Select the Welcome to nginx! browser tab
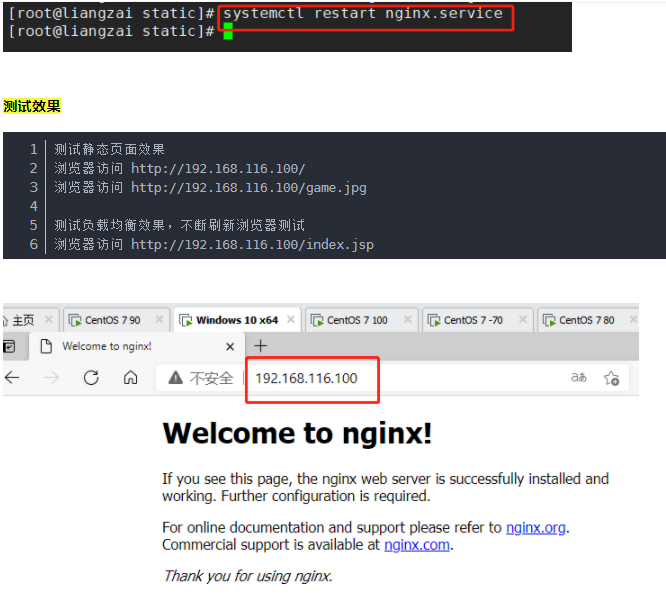This screenshot has width=666, height=597. 136,346
